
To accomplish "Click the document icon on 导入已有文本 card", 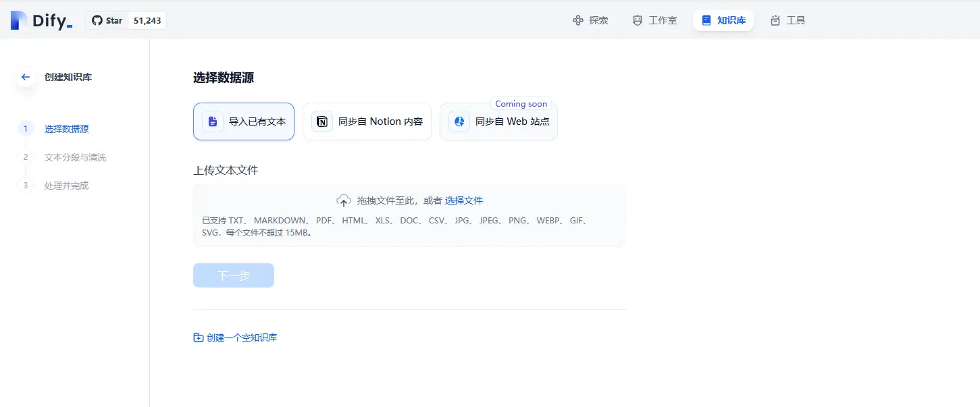I will [213, 121].
